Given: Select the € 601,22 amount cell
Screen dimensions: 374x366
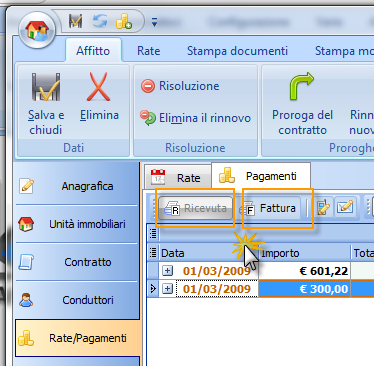Looking at the screenshot, I should tap(304, 271).
